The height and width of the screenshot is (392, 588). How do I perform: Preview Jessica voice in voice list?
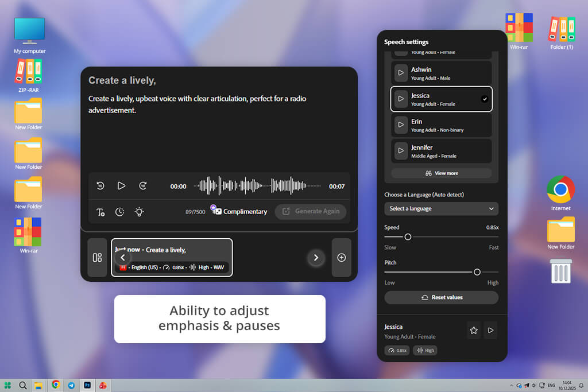coord(401,99)
